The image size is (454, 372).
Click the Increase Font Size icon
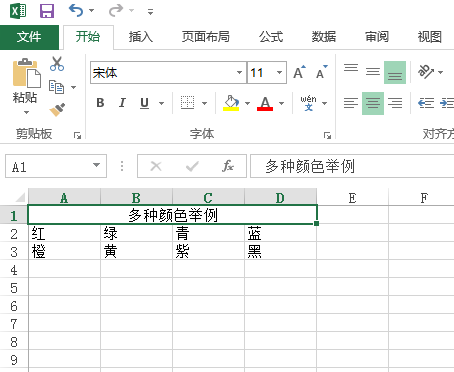[x=299, y=72]
